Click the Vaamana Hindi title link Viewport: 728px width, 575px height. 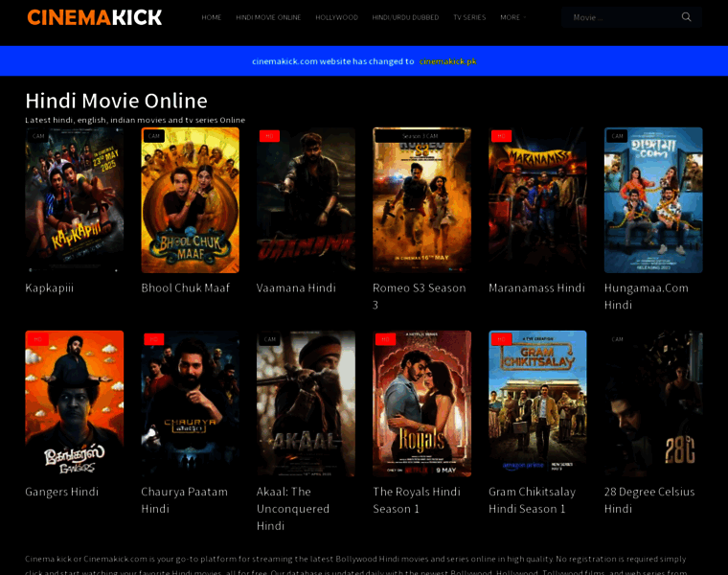coord(296,287)
